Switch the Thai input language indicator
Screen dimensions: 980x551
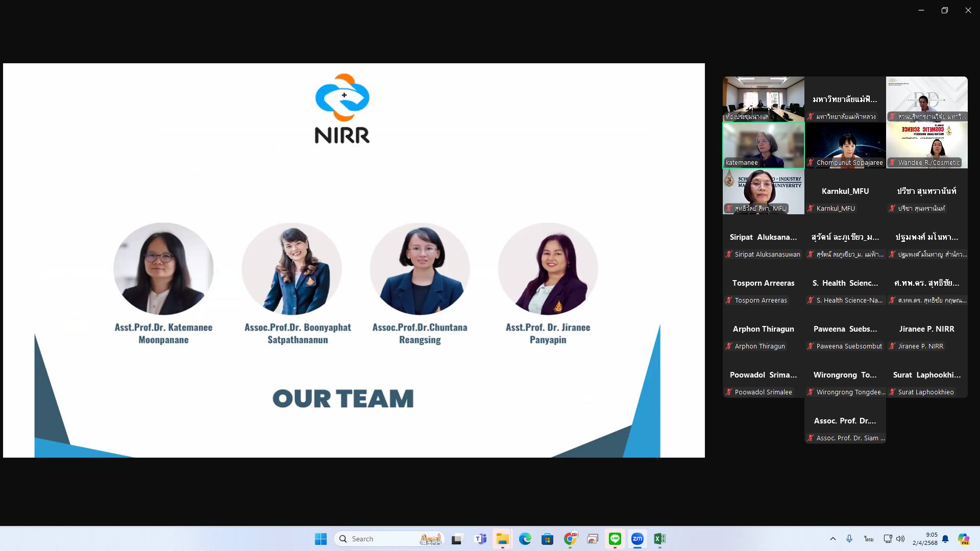pos(869,539)
